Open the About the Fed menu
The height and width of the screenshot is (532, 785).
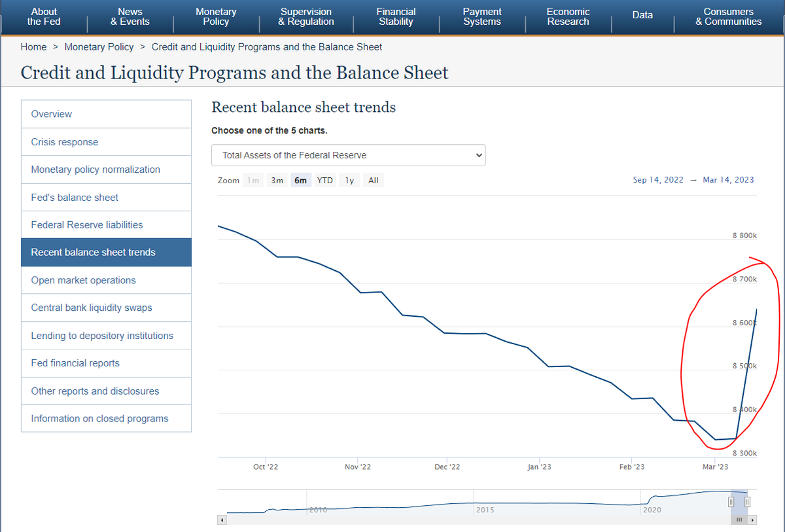point(44,17)
